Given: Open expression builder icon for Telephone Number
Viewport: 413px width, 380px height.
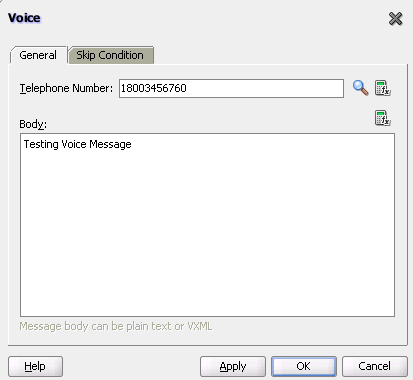Looking at the screenshot, I should (x=382, y=88).
